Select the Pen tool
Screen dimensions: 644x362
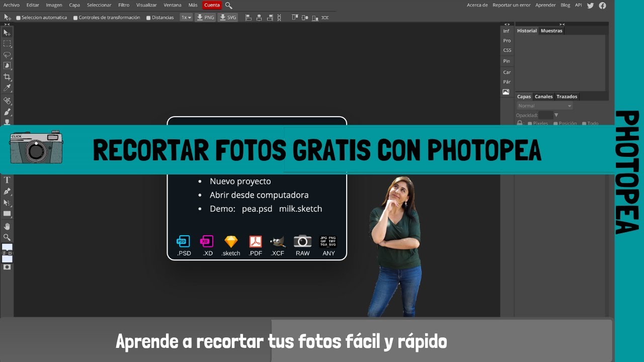(x=7, y=192)
